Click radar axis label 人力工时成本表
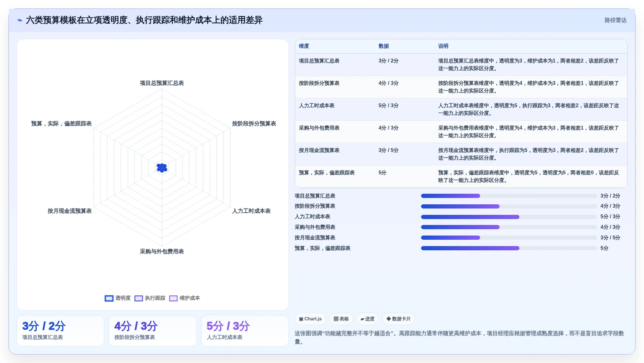The height and width of the screenshot is (363, 644). 251,211
